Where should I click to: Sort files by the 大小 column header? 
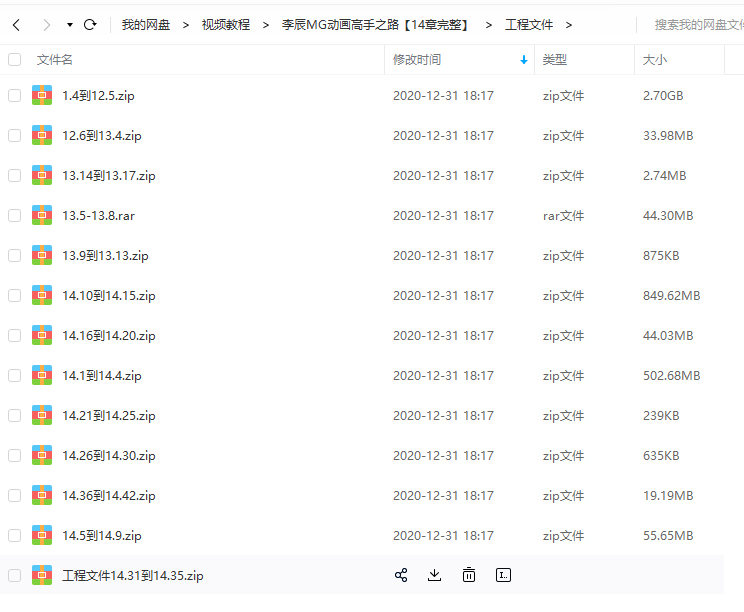[x=655, y=60]
